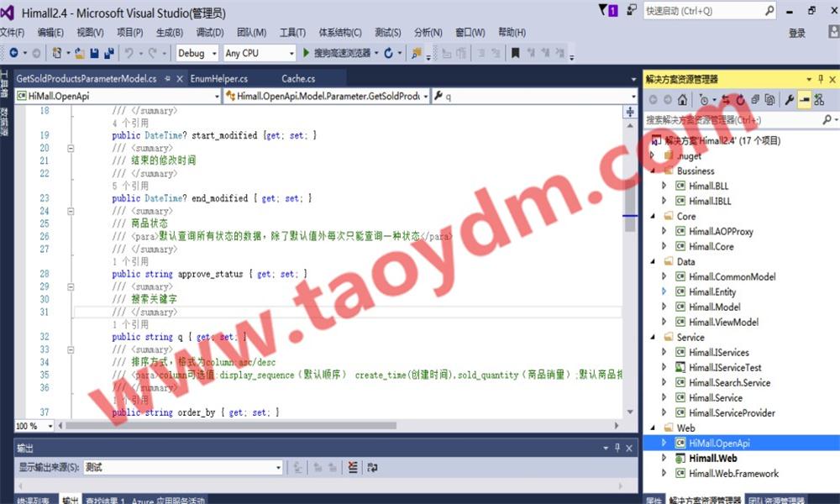This screenshot has height=504, width=840.
Task: Switch to the Cache.cs tab
Action: point(298,79)
